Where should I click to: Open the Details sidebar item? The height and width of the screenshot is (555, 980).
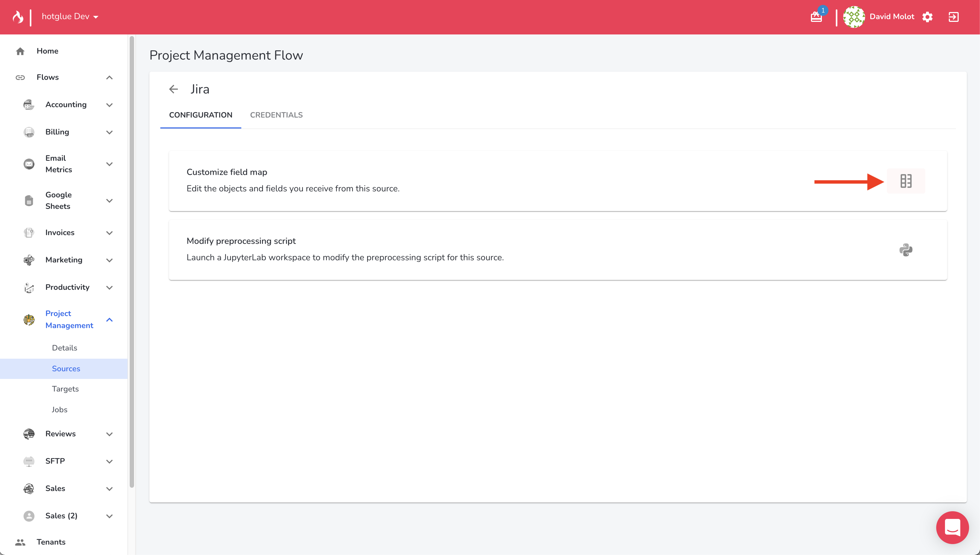pyautogui.click(x=65, y=348)
